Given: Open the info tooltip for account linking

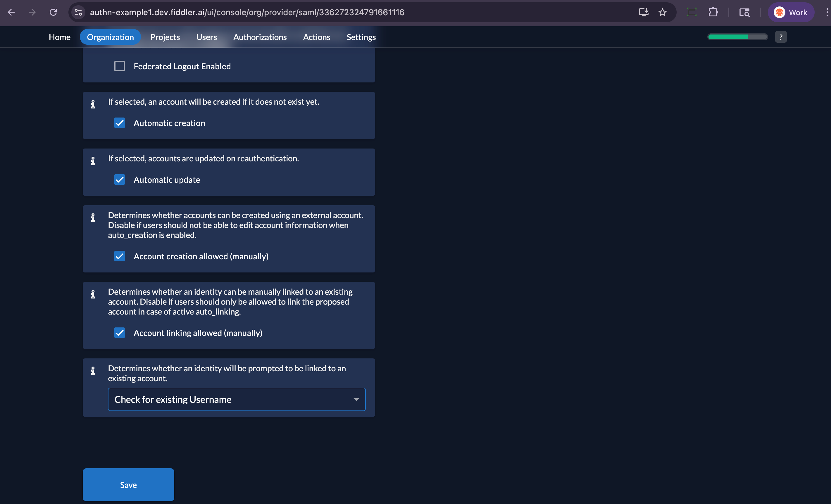Looking at the screenshot, I should [x=93, y=294].
